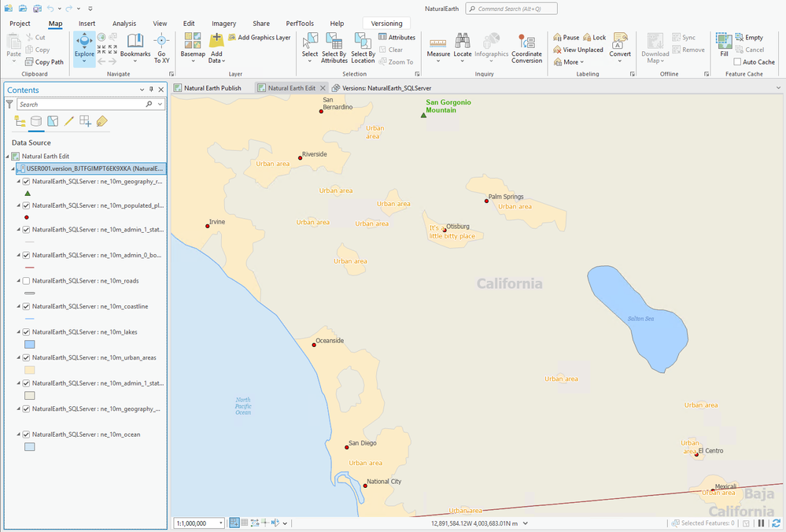Uncheck the ne_10m_lakes layer
The height and width of the screenshot is (532, 786).
pos(27,332)
